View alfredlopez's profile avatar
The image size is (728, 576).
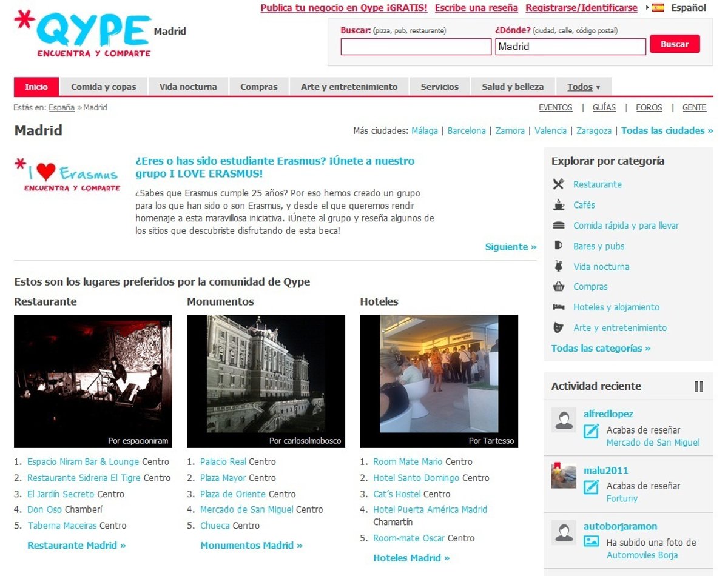pos(564,420)
